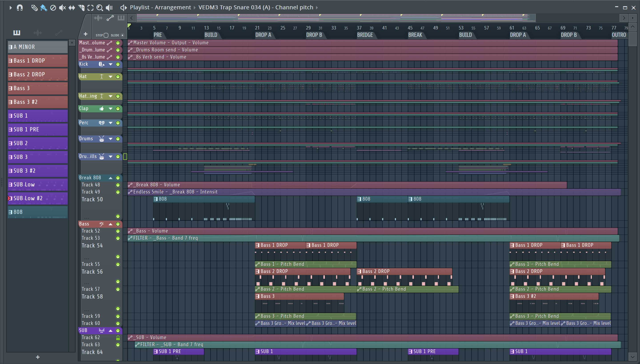Add a new track with plus
640x364 pixels.
click(x=85, y=34)
